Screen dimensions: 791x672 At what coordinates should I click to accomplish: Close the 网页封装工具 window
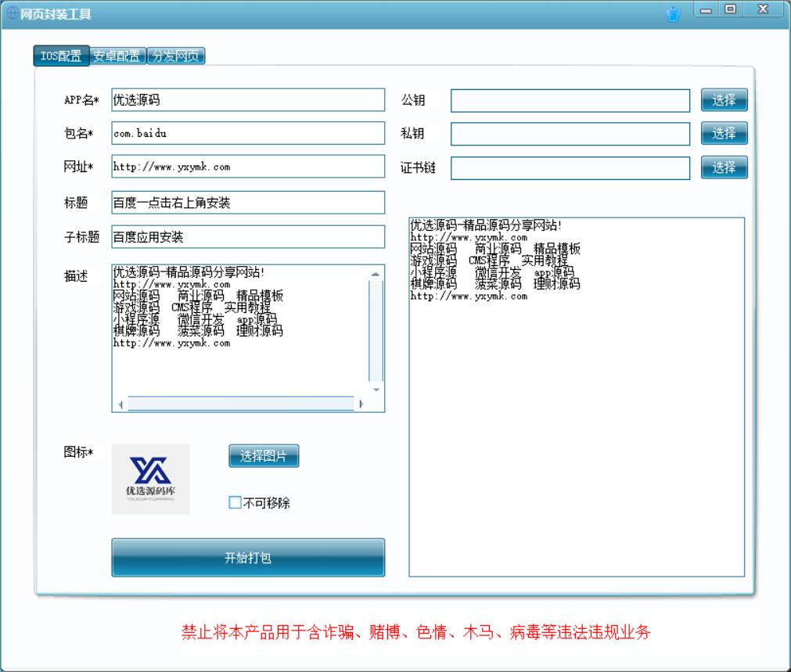(x=764, y=9)
